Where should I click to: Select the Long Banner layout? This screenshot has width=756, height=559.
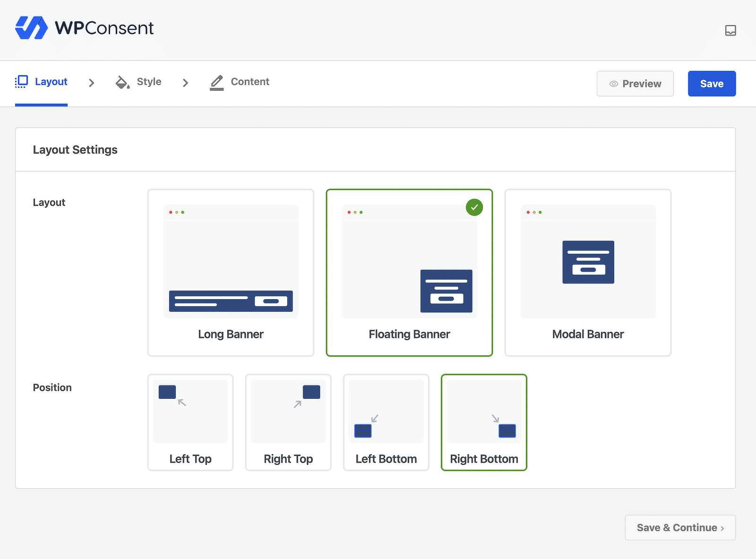point(231,272)
